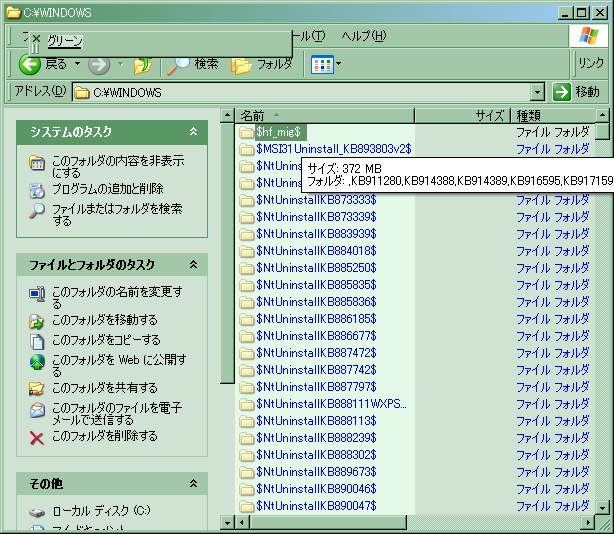Collapse the その他 panel
This screenshot has width=614, height=534.
click(x=193, y=484)
